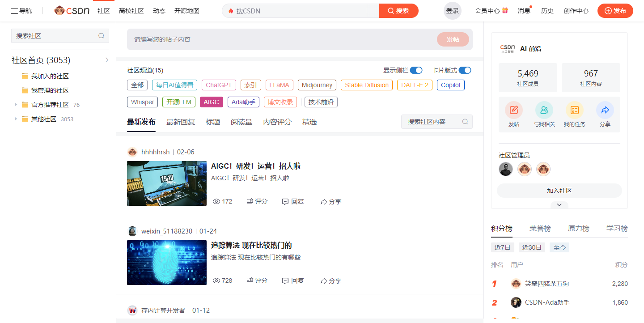Click the first dark-avatar community administrator
The width and height of the screenshot is (644, 323).
506,169
